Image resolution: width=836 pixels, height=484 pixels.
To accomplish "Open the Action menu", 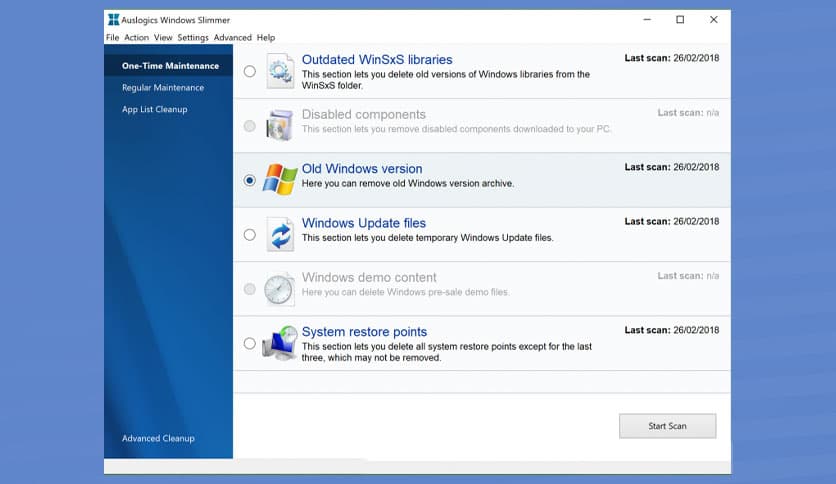I will click(136, 37).
